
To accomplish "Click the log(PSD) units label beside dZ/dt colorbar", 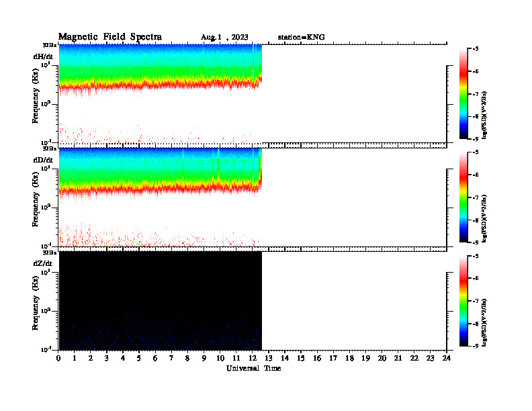I will pos(484,322).
